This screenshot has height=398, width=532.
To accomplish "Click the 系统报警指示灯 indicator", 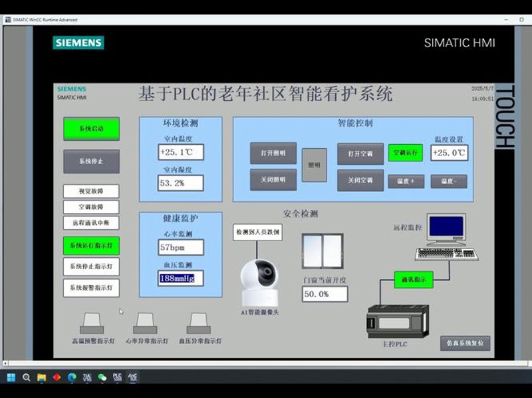I will point(91,288).
